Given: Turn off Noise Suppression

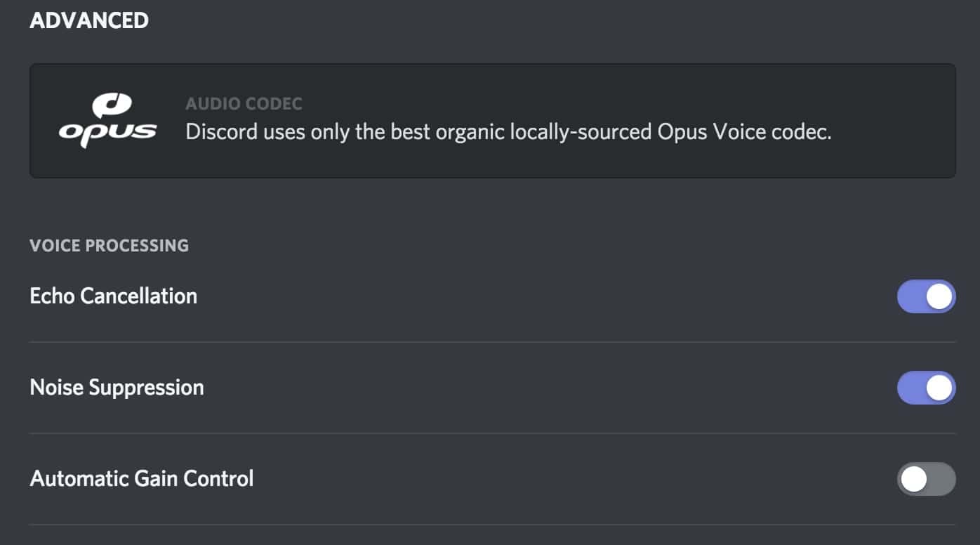Looking at the screenshot, I should click(926, 388).
